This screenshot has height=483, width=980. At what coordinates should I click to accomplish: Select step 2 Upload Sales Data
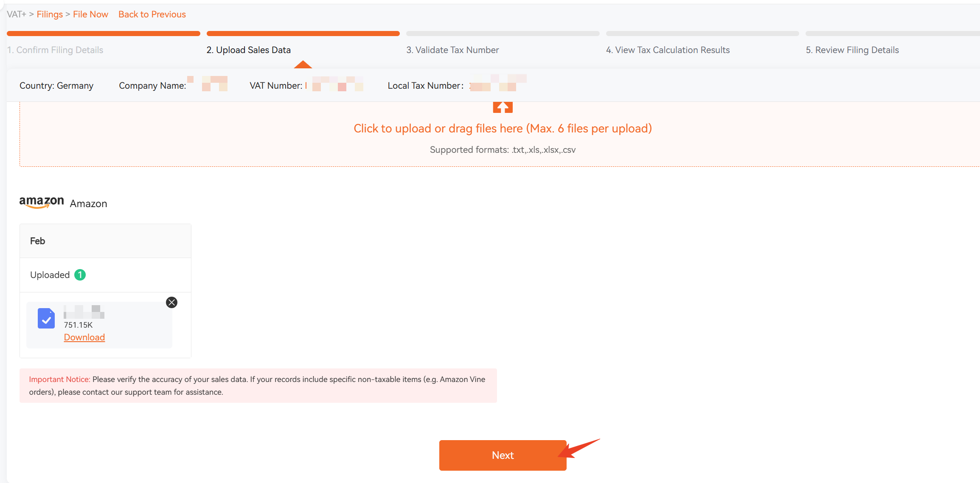pos(249,50)
